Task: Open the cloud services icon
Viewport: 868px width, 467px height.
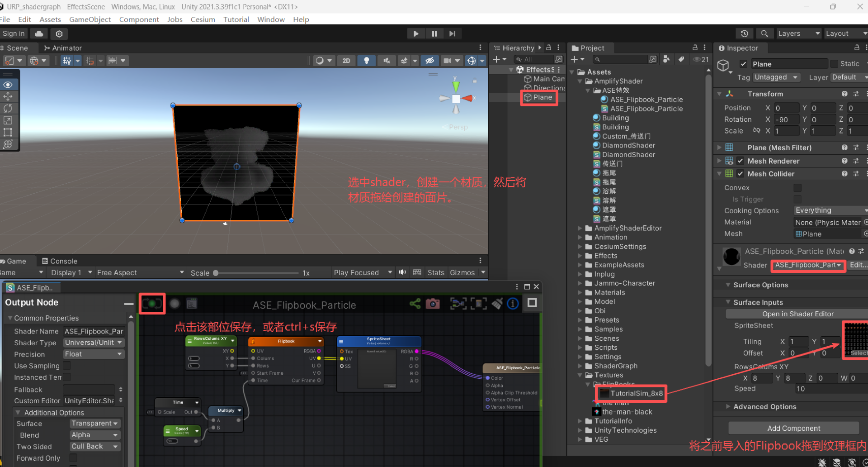Action: click(39, 33)
